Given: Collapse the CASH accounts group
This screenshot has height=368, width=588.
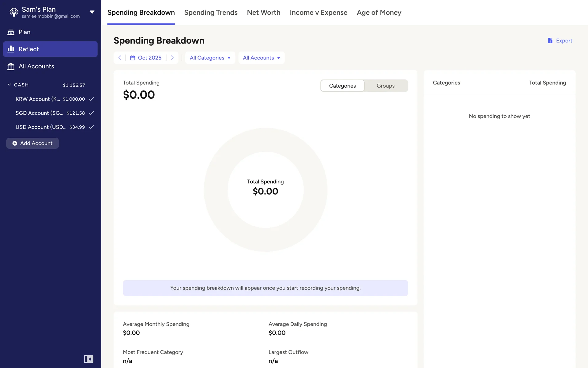Looking at the screenshot, I should click(x=9, y=85).
